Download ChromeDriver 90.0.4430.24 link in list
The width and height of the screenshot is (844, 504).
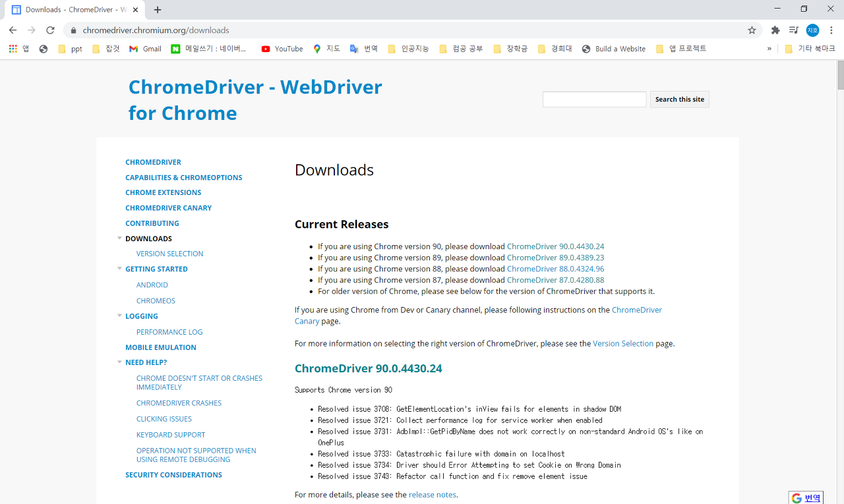(555, 246)
